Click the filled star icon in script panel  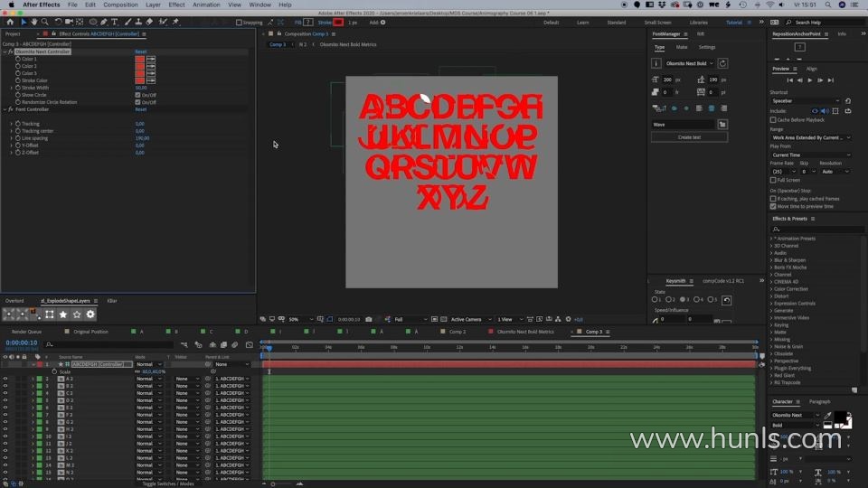pos(62,314)
